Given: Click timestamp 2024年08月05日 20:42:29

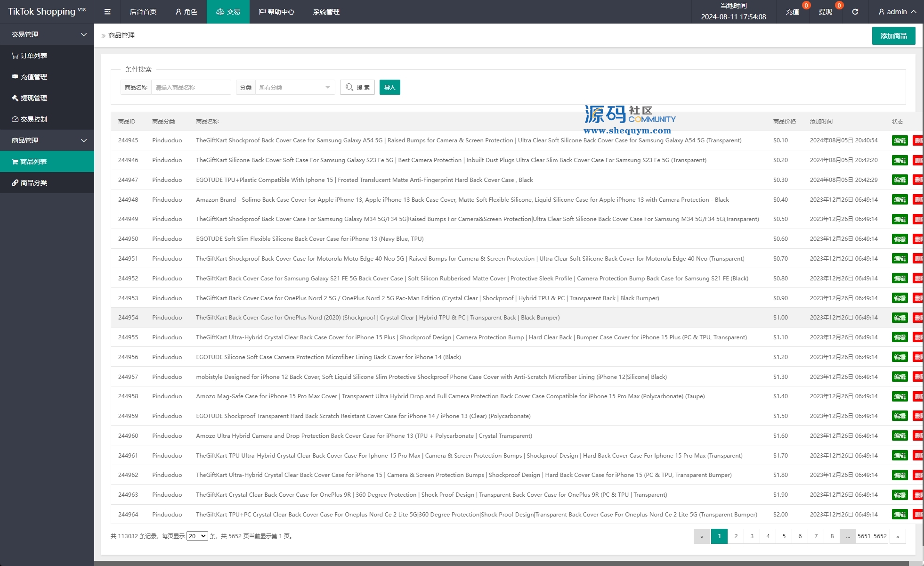Looking at the screenshot, I should pos(844,180).
